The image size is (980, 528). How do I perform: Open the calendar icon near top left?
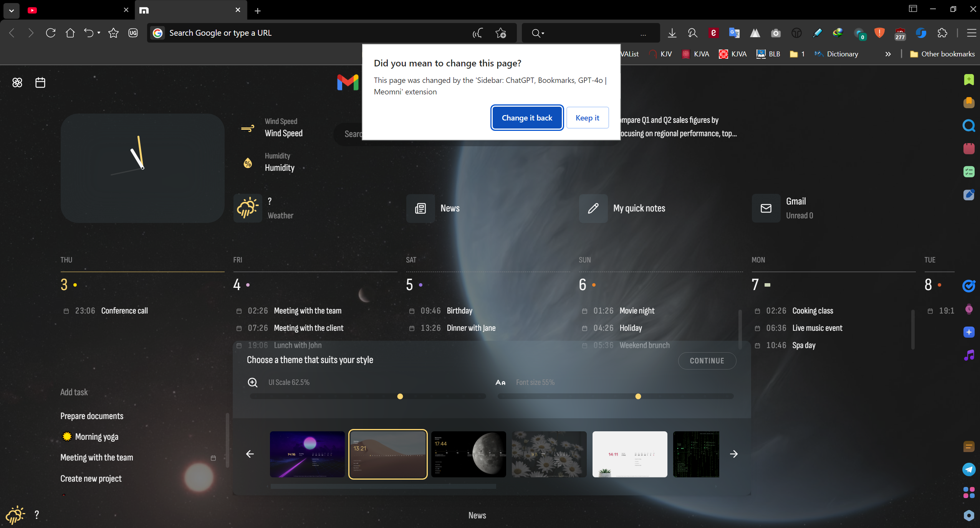point(40,82)
